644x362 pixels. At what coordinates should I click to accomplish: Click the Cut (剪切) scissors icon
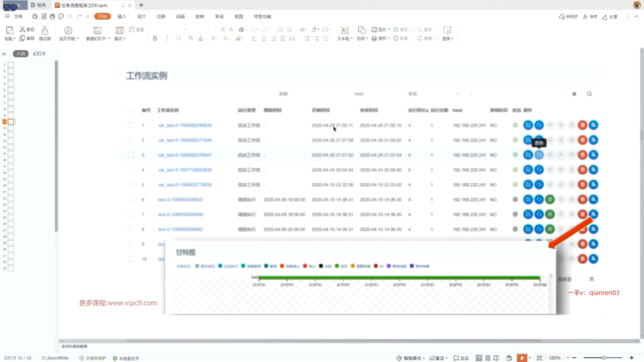pyautogui.click(x=22, y=29)
